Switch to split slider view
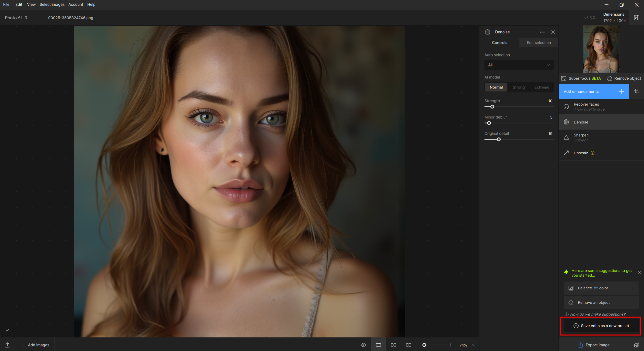The width and height of the screenshot is (644, 351). tap(409, 345)
